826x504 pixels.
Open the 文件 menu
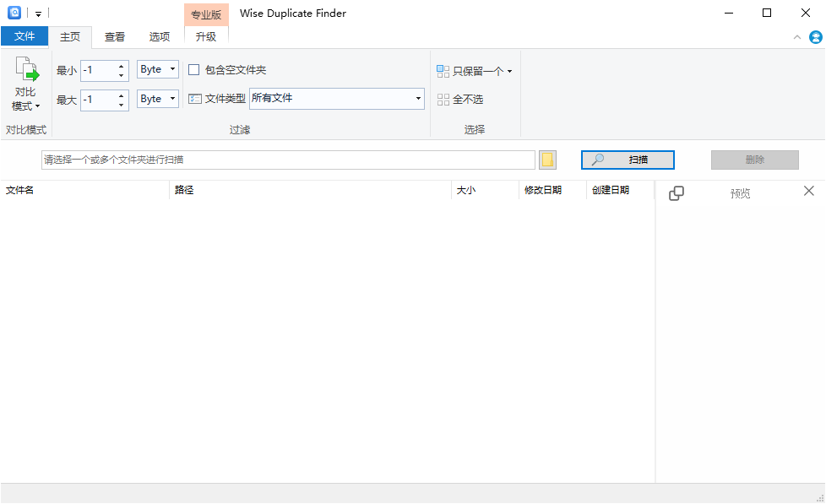coord(25,36)
